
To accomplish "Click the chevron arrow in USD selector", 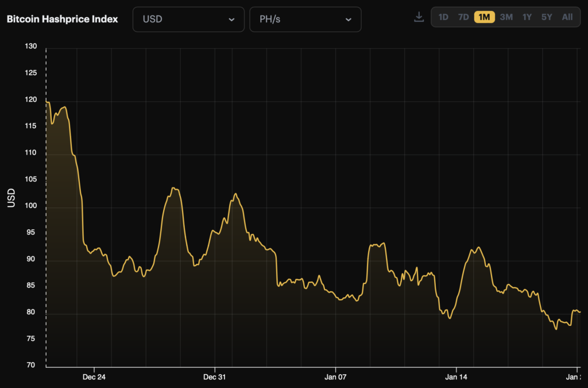I will pos(231,20).
